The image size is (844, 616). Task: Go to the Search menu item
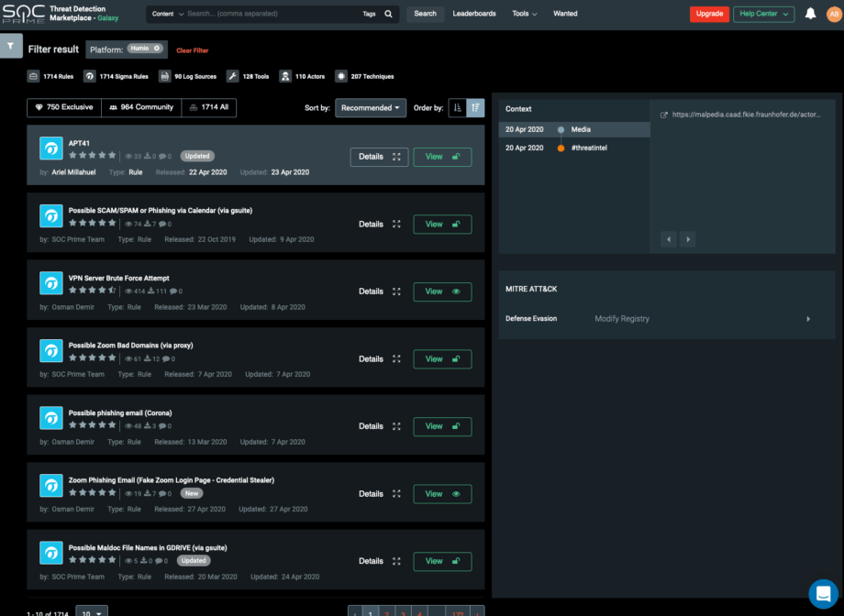[426, 14]
